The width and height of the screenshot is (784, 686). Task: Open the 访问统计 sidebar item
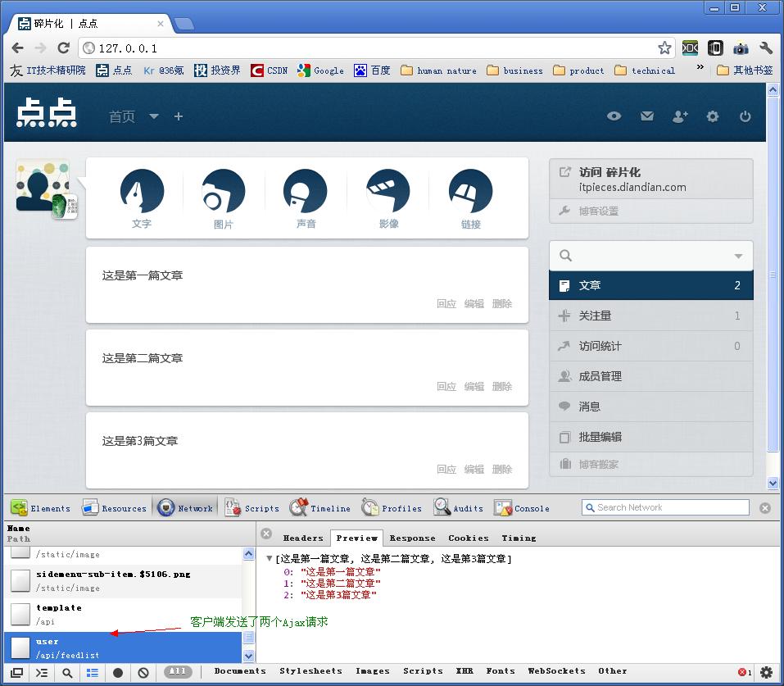(651, 346)
